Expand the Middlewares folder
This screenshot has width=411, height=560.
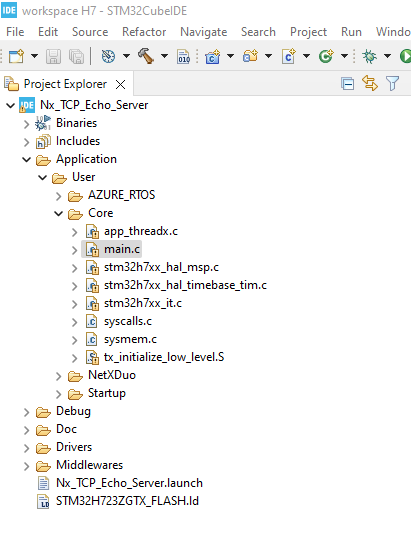26,466
